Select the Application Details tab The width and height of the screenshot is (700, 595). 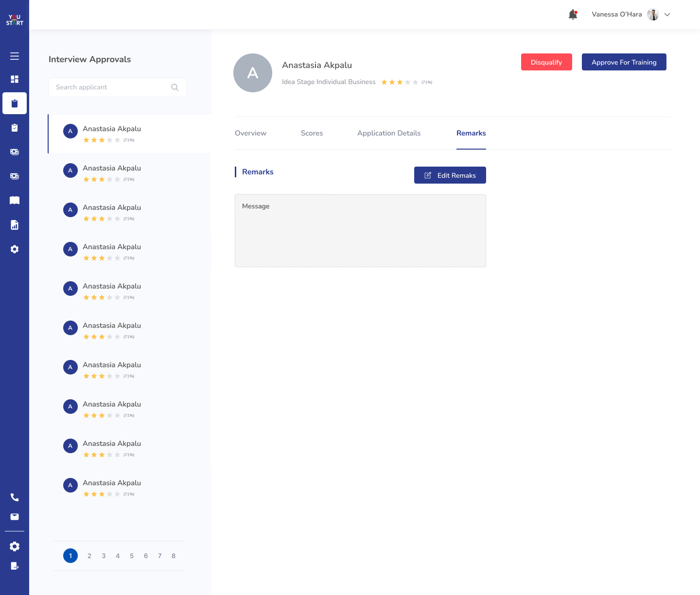pyautogui.click(x=389, y=133)
